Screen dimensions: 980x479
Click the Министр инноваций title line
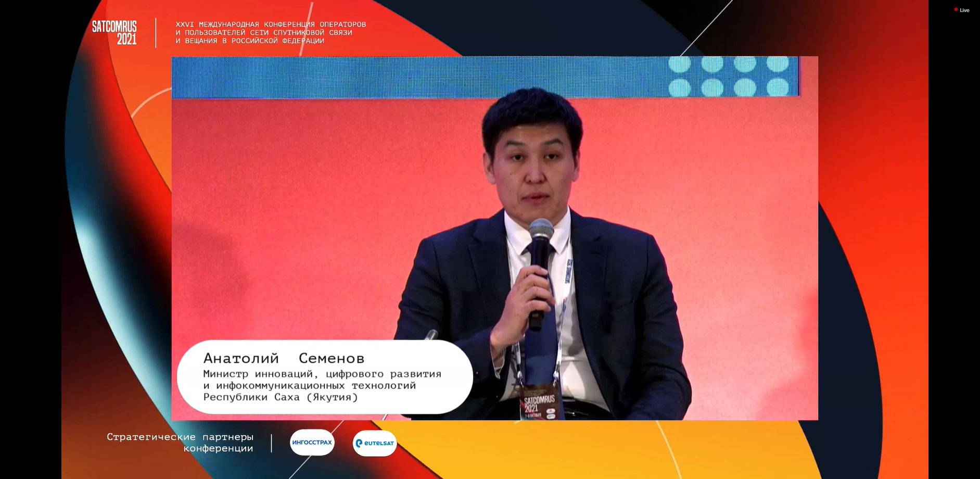coord(322,374)
